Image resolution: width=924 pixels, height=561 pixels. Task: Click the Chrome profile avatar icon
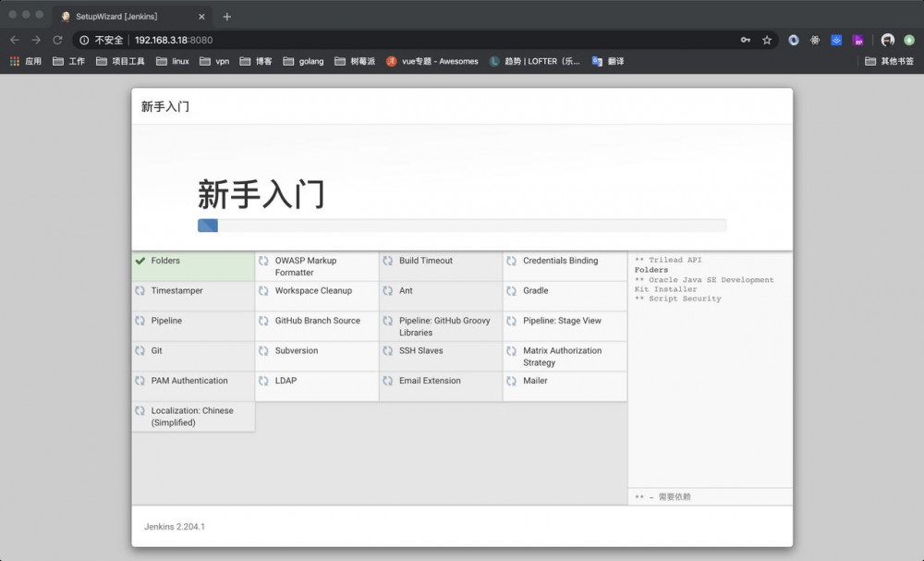pyautogui.click(x=886, y=40)
